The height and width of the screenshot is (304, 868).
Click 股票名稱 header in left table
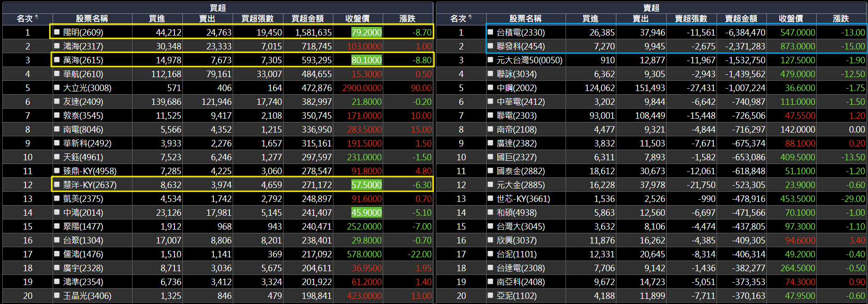92,18
